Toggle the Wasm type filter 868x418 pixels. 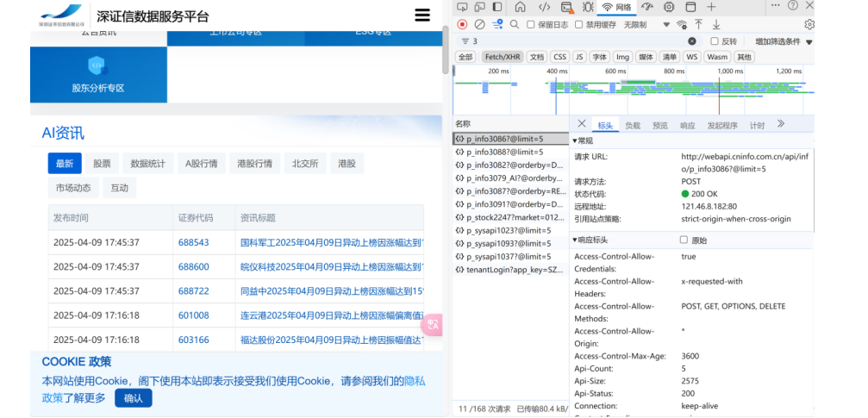717,57
